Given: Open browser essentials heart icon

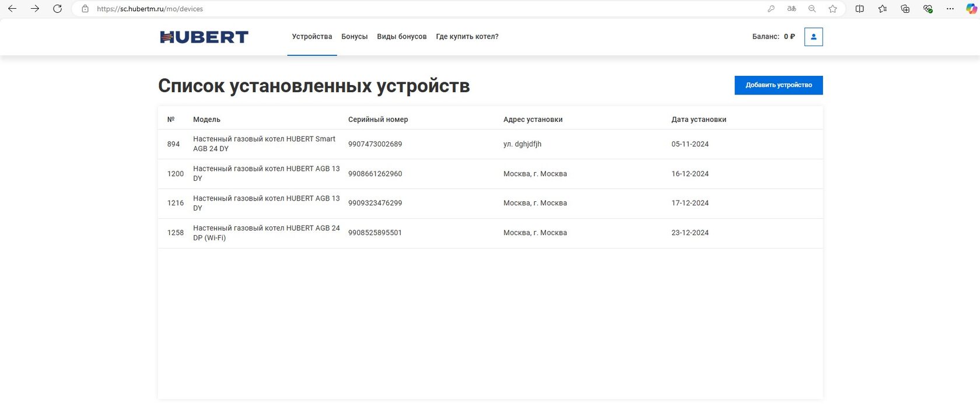Looking at the screenshot, I should tap(928, 9).
